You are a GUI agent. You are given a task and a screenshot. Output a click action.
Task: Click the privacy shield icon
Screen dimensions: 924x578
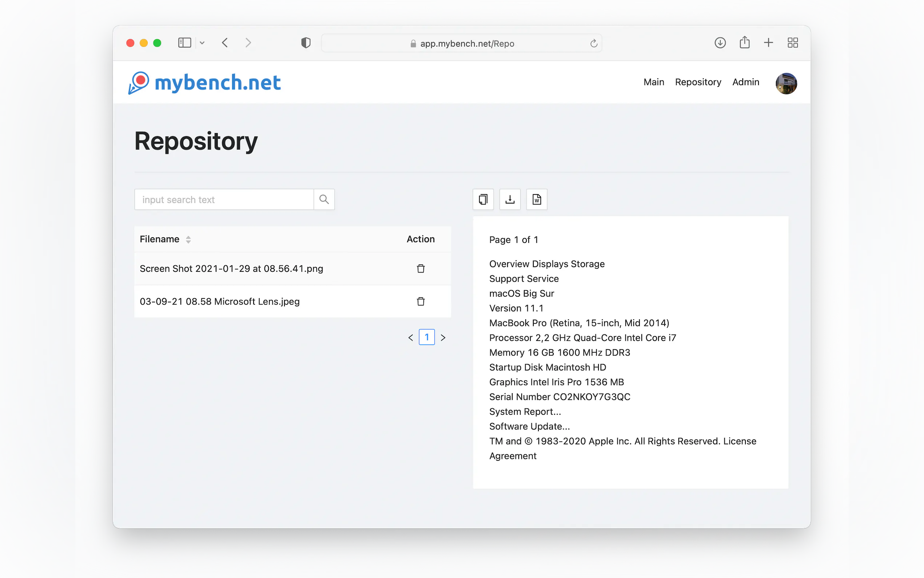tap(306, 43)
